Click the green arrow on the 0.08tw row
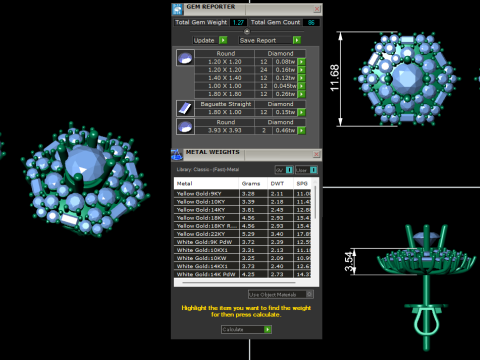Viewport: 480px width, 360px height. click(x=301, y=62)
